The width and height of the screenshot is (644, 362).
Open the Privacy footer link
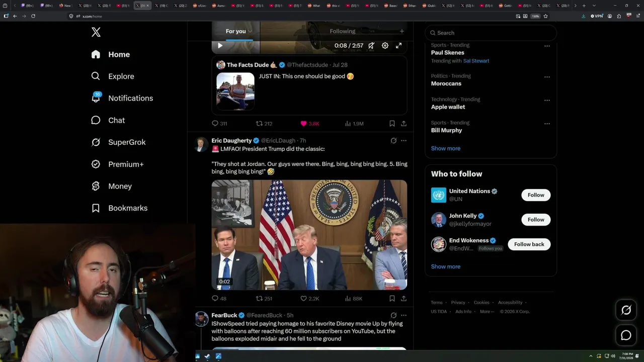click(x=458, y=303)
